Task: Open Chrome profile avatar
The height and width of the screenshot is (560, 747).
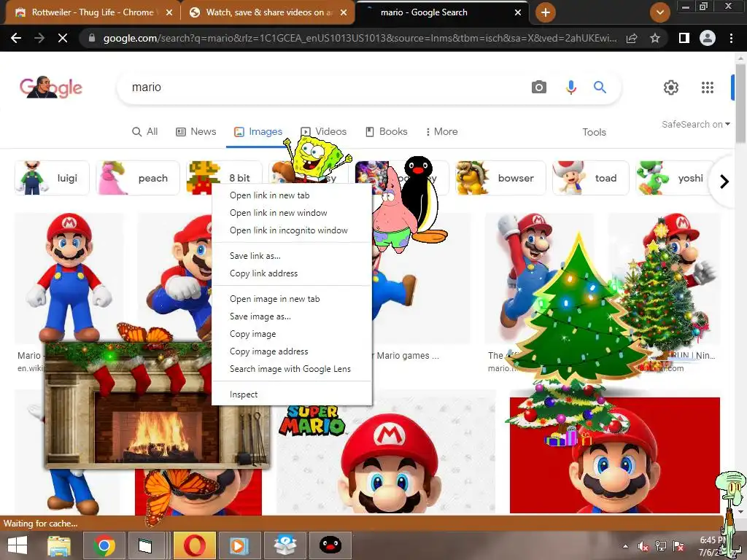Action: (708, 38)
